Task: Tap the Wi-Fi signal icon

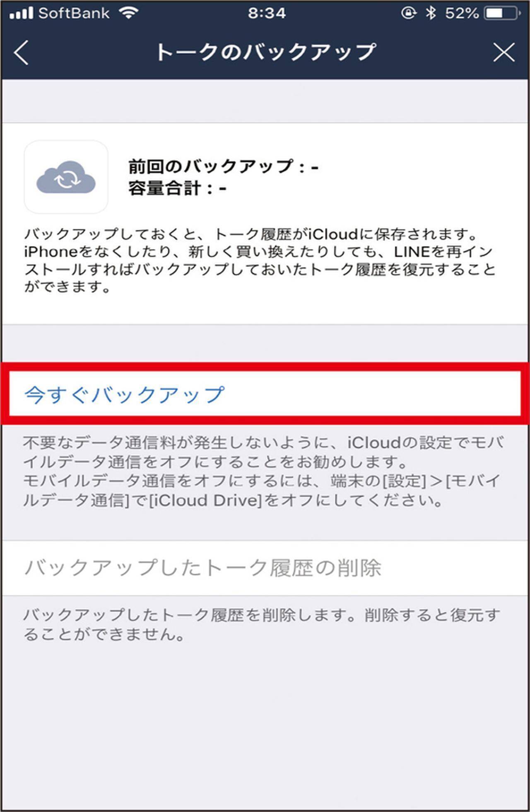Action: tap(128, 12)
